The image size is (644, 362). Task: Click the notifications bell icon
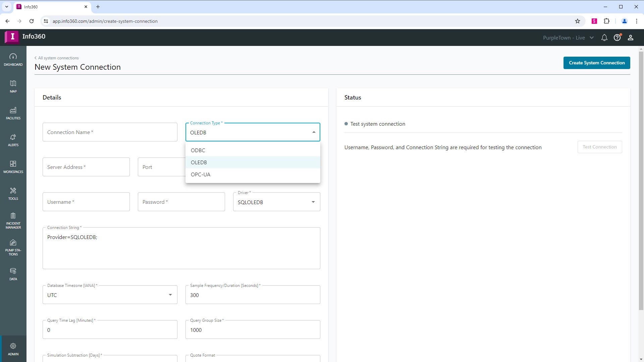(x=604, y=38)
